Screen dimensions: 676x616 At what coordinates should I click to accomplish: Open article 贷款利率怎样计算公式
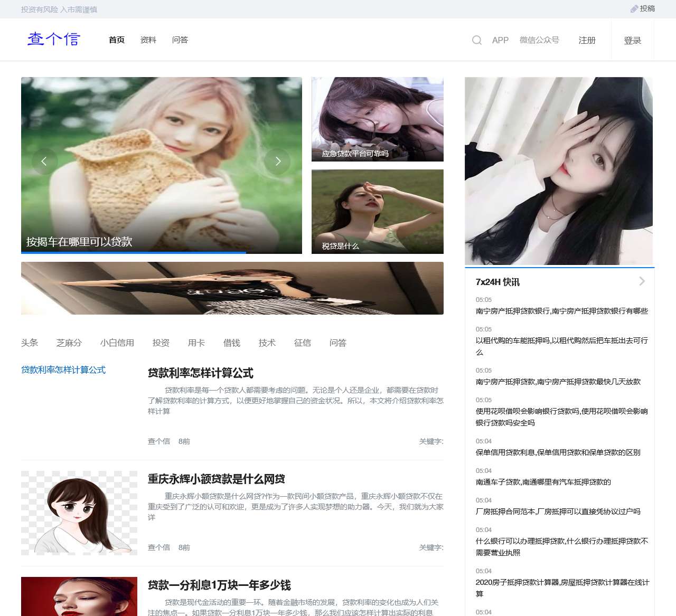[200, 373]
